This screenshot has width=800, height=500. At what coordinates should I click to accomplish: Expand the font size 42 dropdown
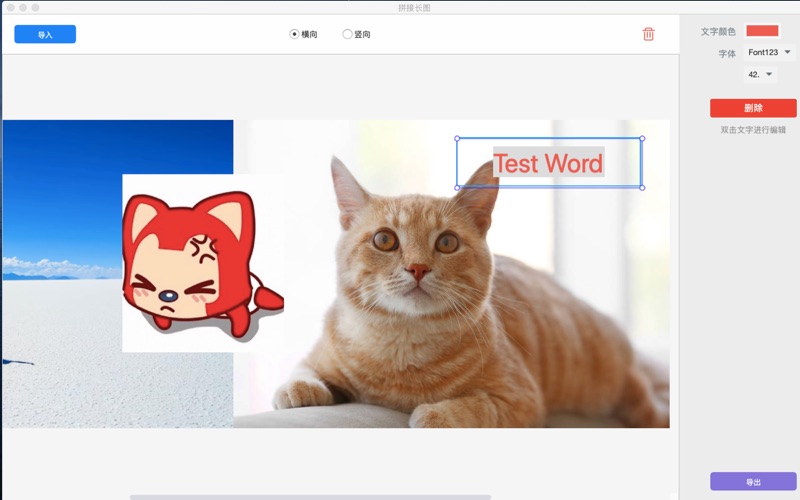pyautogui.click(x=760, y=74)
